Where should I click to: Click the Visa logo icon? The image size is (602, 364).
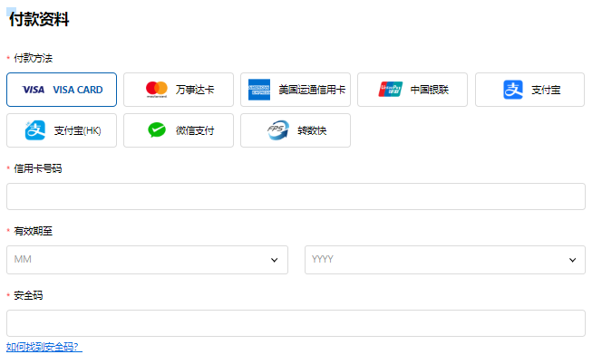point(34,90)
